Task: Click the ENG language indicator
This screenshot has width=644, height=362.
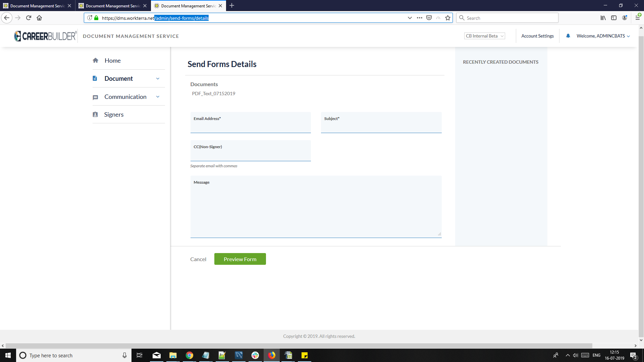Action: pyautogui.click(x=596, y=355)
